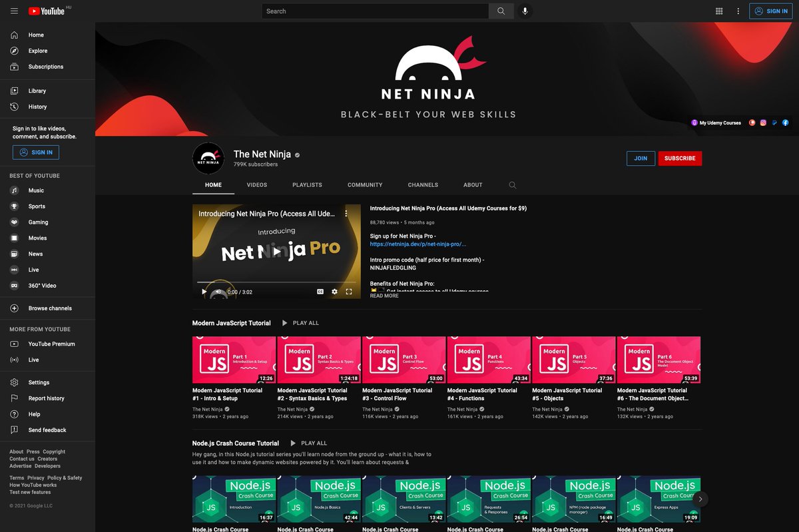Start voice search with microphone icon
The height and width of the screenshot is (532, 799).
[x=525, y=11]
